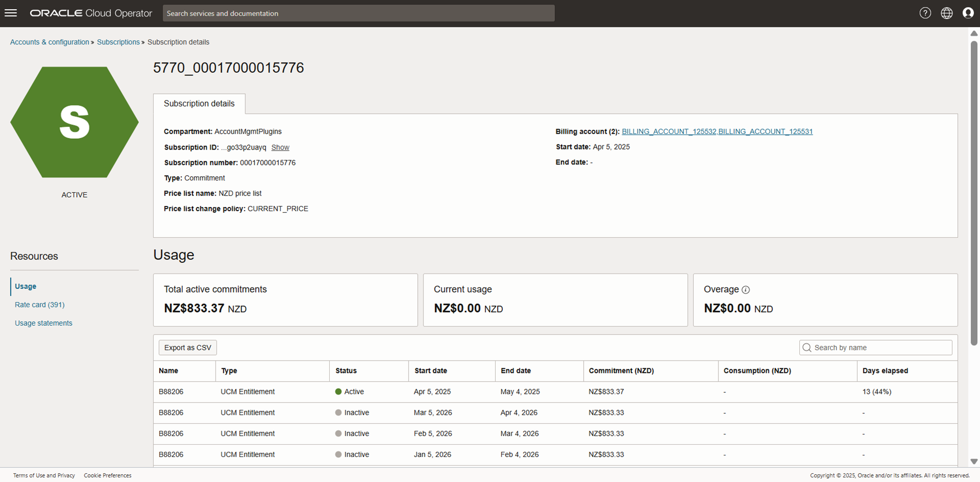Click the green subscription hexagon icon
Screen dimensions: 980x482
pyautogui.click(x=74, y=122)
